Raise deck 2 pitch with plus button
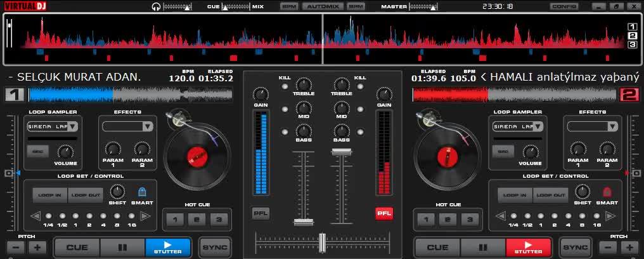 click(629, 248)
